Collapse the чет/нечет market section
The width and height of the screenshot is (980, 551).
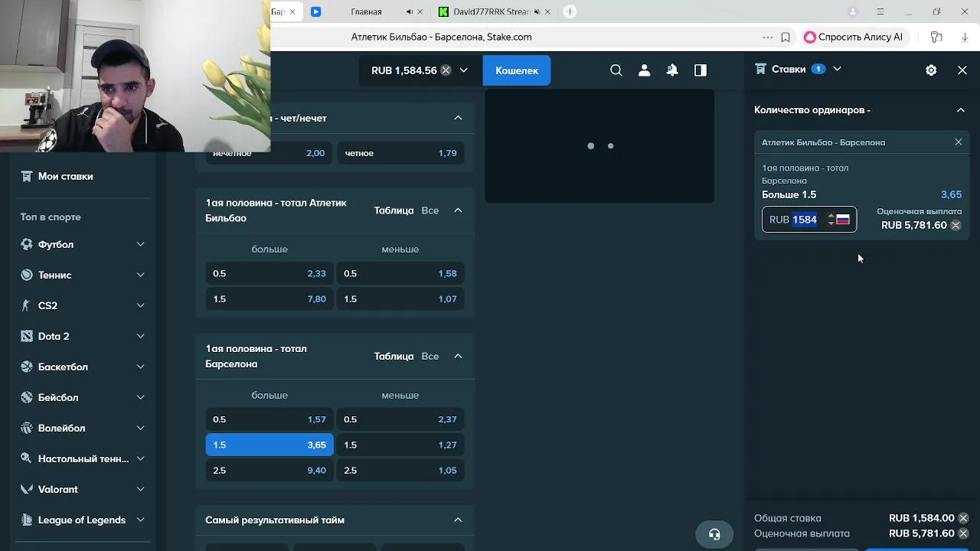coord(458,118)
